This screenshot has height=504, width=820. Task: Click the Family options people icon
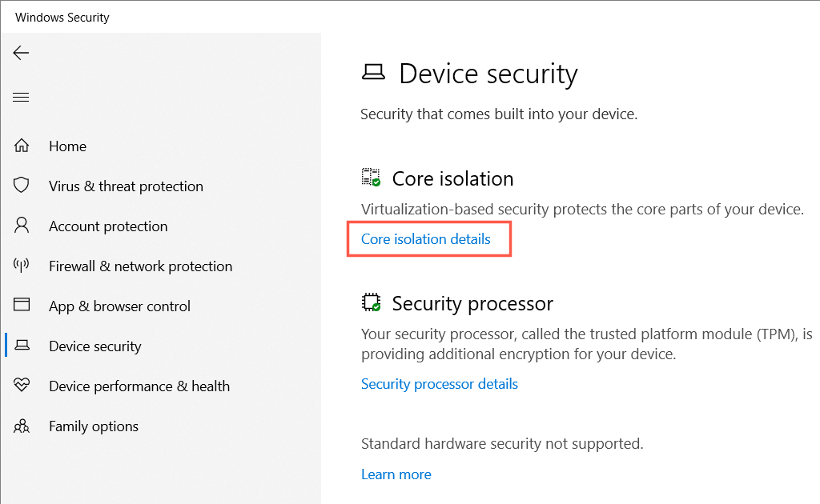(x=22, y=426)
